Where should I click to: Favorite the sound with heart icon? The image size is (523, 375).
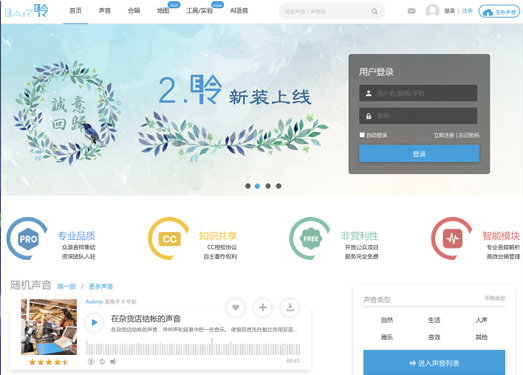pos(235,308)
